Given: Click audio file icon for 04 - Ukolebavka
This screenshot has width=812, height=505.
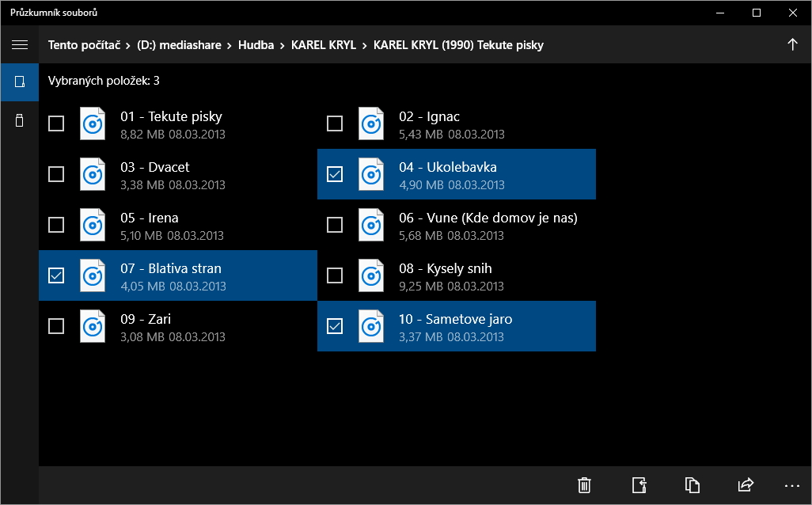Looking at the screenshot, I should [x=371, y=175].
